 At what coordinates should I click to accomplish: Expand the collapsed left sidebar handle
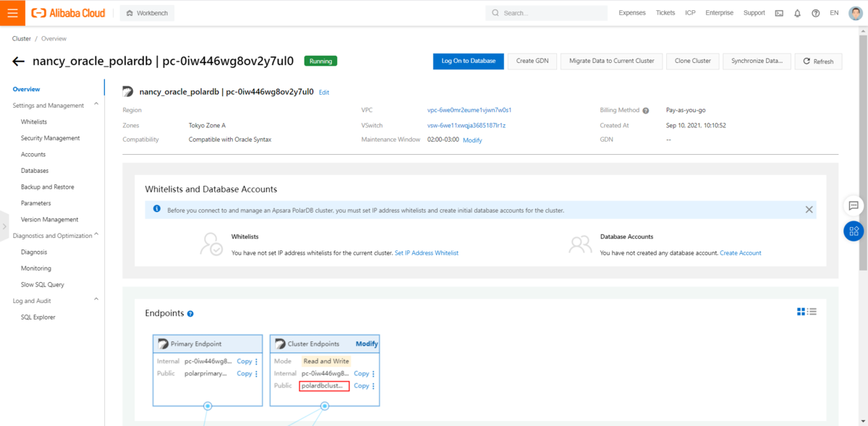[x=4, y=226]
